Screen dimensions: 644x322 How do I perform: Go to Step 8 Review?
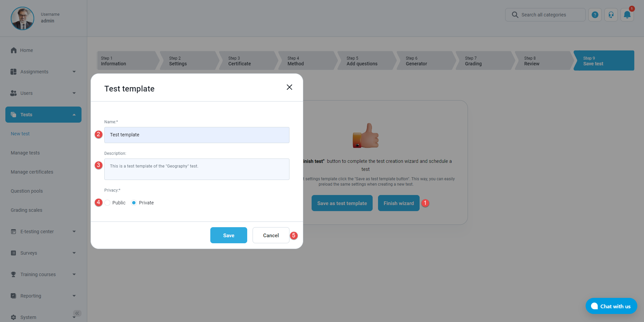(544, 61)
